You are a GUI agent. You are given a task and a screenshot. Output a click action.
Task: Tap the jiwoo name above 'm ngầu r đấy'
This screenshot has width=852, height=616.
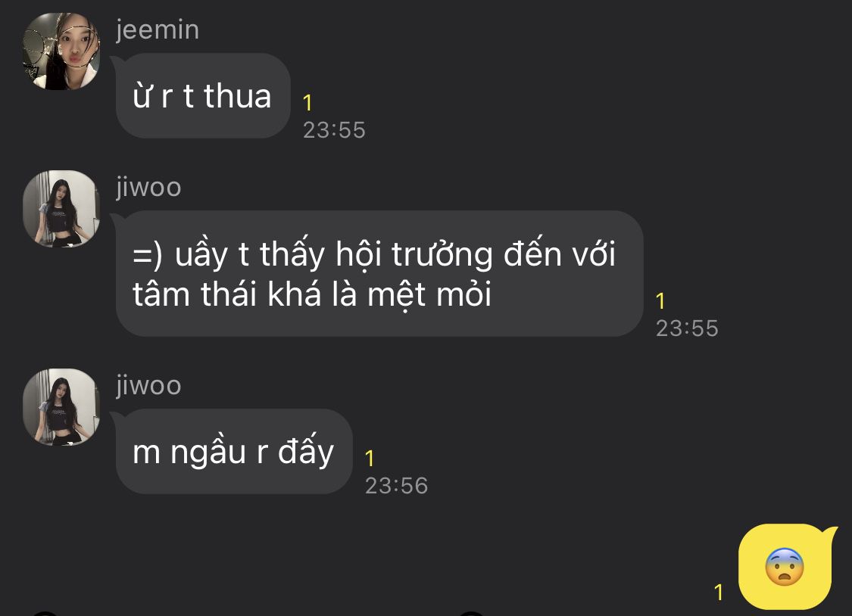point(148,385)
